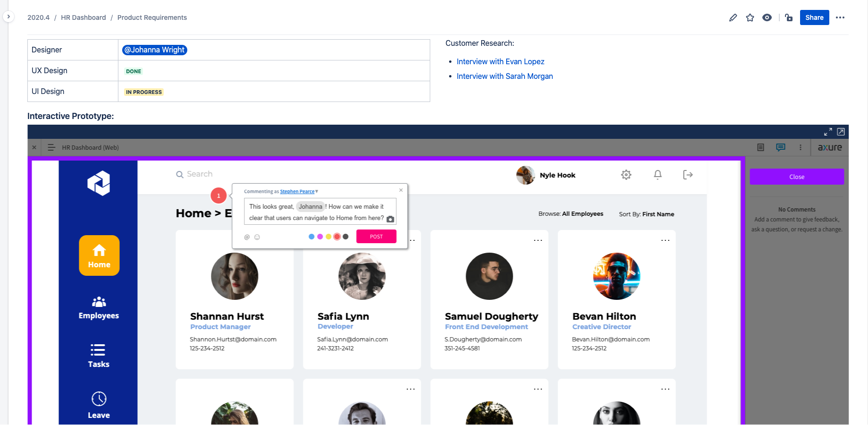This screenshot has width=868, height=425.
Task: Select Home in the prototype sidebar
Action: point(99,255)
